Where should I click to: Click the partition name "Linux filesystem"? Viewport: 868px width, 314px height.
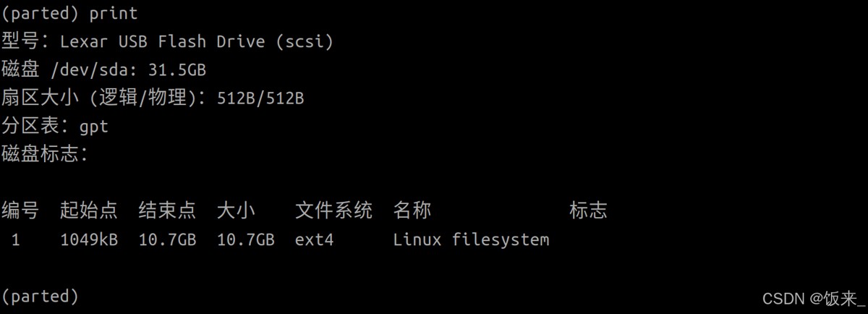(471, 239)
